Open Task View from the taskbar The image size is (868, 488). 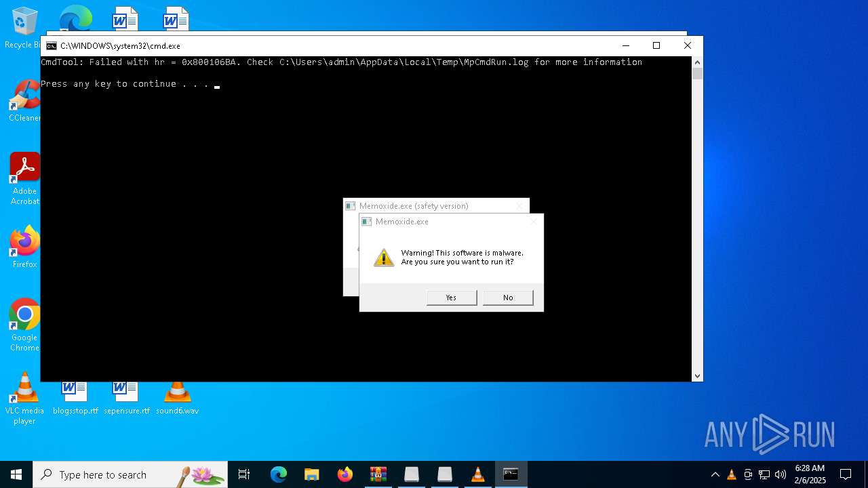(244, 474)
